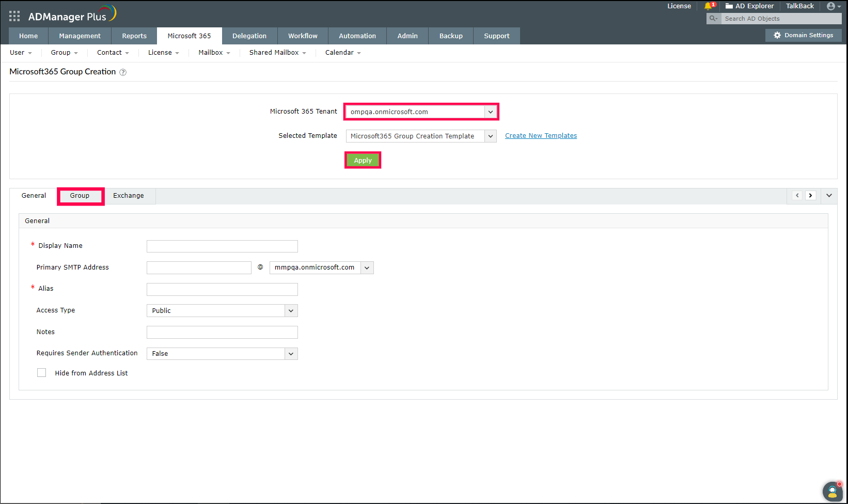The image size is (848, 504).
Task: Expand the Contact submenu
Action: [x=113, y=53]
